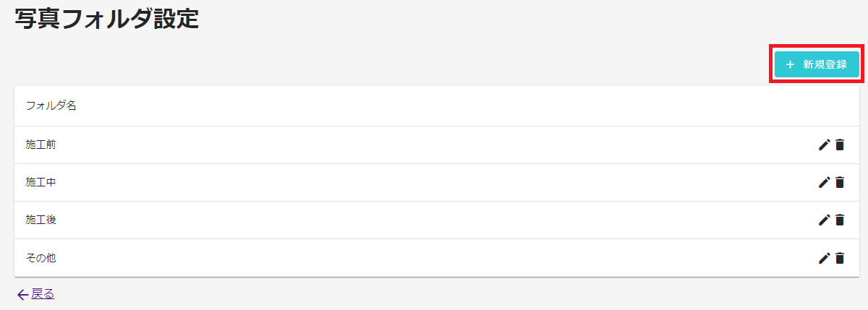
Task: Remove the 施工中 folder using trash icon
Action: 840,182
